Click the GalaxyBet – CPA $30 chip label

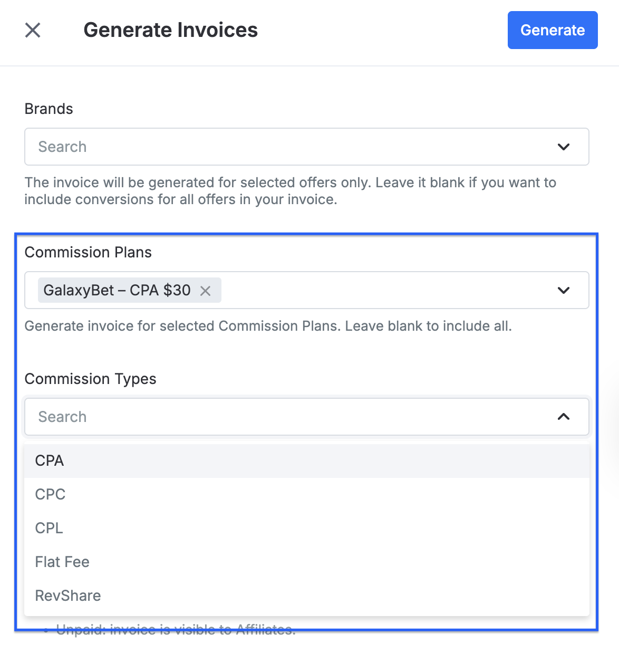click(x=117, y=290)
